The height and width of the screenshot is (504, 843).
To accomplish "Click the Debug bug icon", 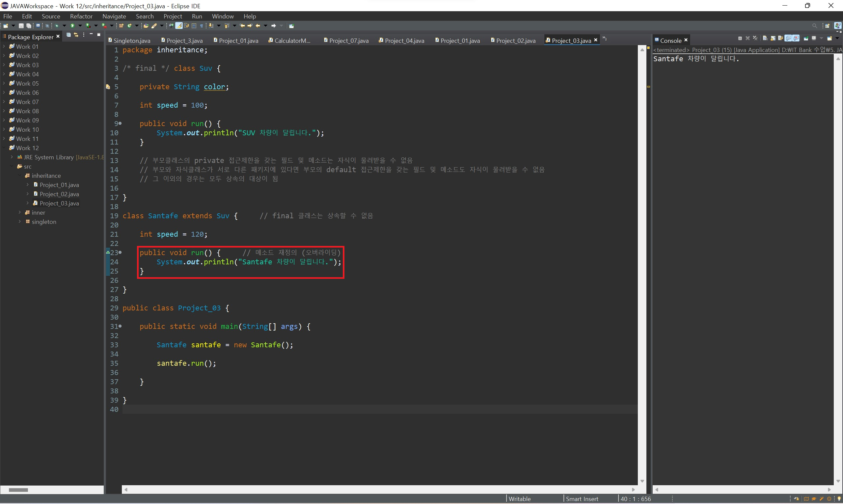I will point(57,26).
